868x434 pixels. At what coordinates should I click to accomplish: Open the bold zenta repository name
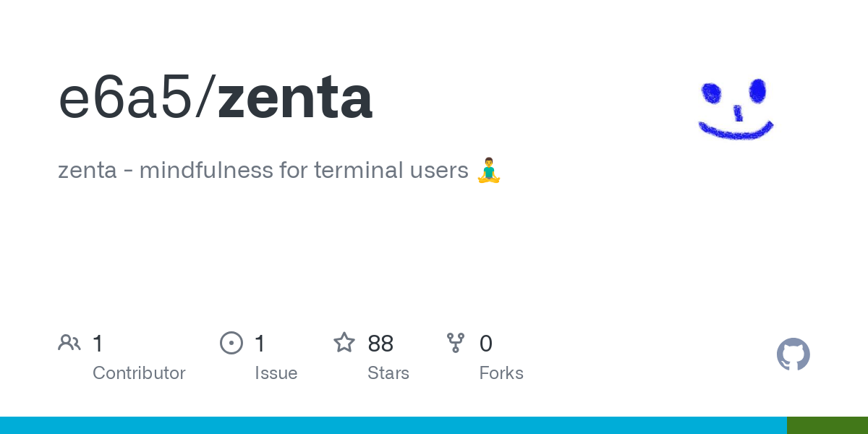(295, 98)
